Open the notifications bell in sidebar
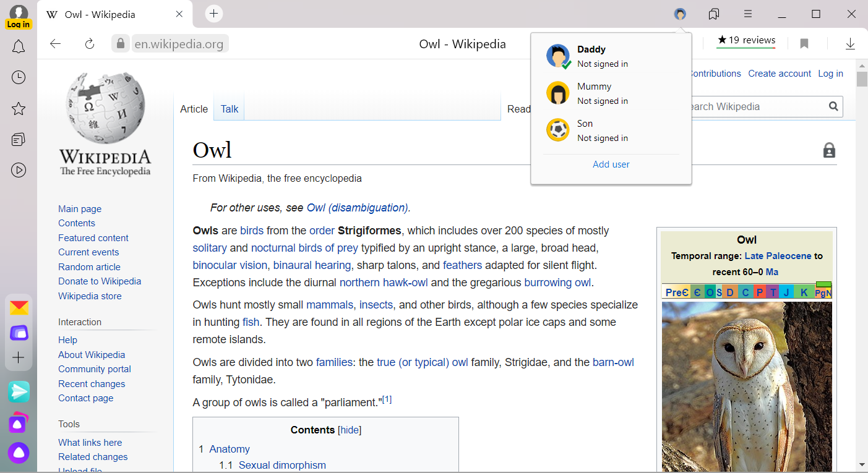Screen dimensions: 868x473 (x=19, y=47)
